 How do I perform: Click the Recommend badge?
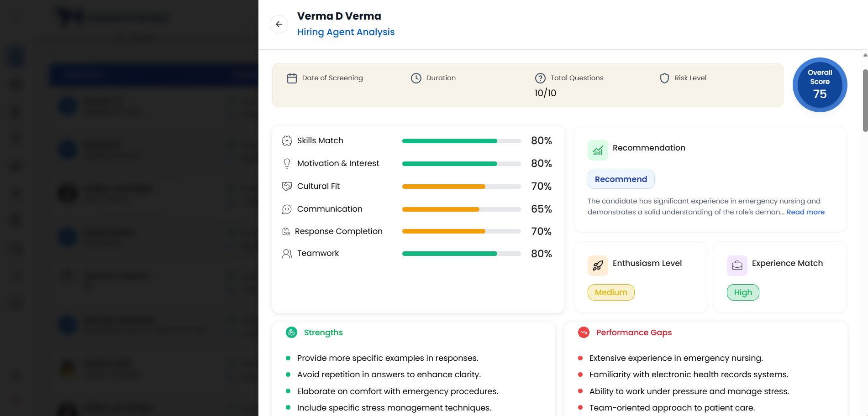[x=621, y=179]
